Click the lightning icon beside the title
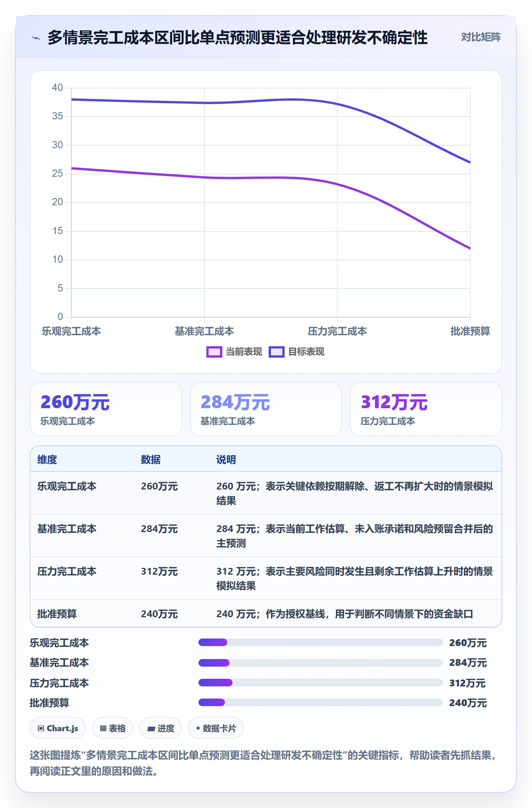The width and height of the screenshot is (532, 808). (36, 38)
